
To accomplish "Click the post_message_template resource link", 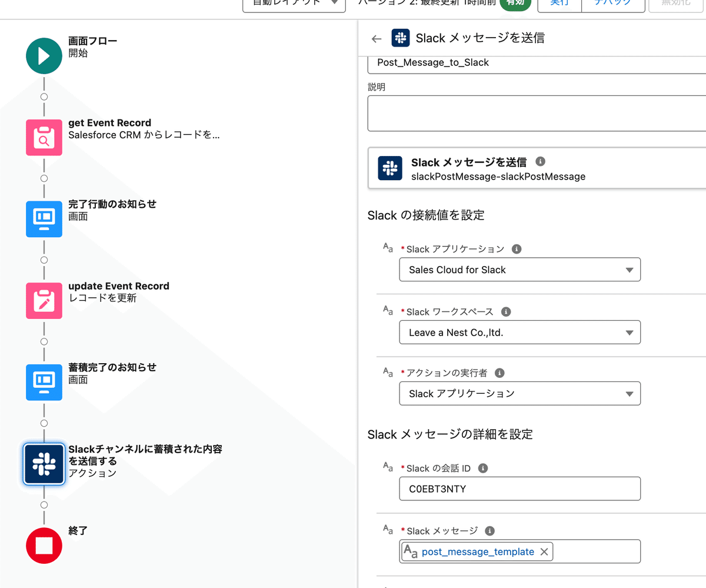I will pyautogui.click(x=478, y=552).
